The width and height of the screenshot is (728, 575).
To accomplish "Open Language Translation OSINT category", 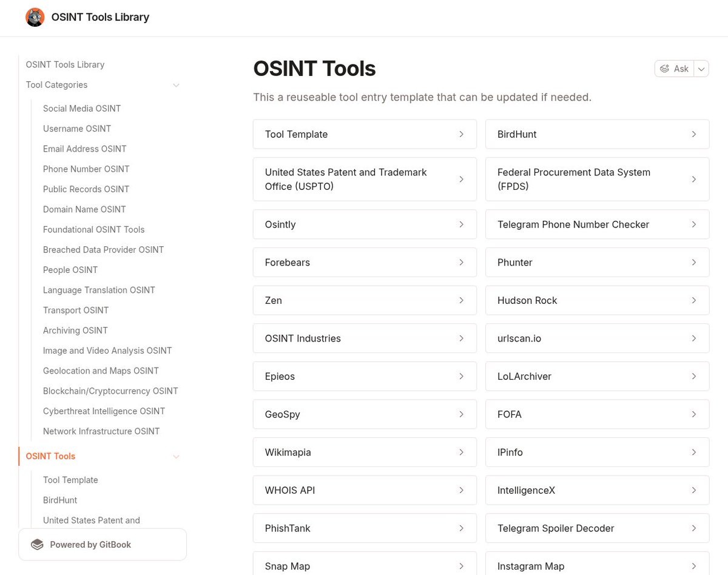I will pos(99,290).
